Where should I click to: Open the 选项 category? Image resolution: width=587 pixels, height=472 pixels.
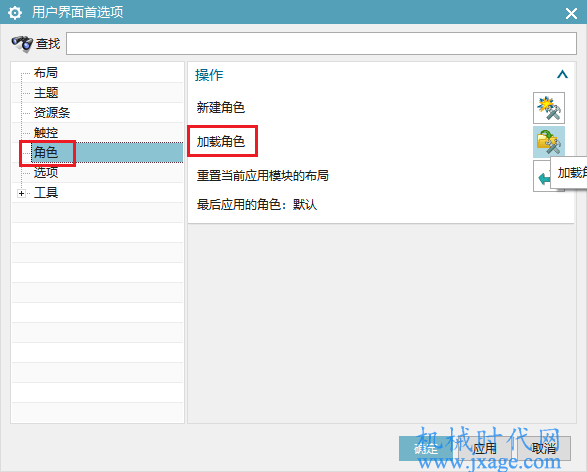coord(46,173)
